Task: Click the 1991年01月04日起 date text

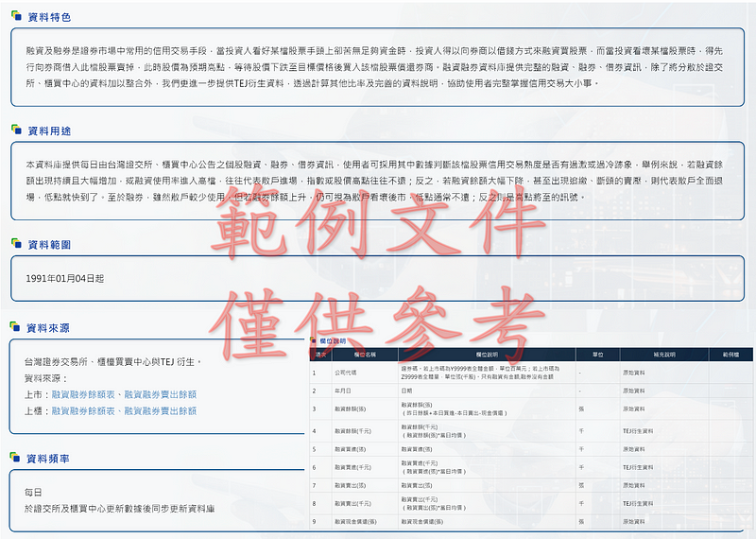Action: click(x=65, y=278)
